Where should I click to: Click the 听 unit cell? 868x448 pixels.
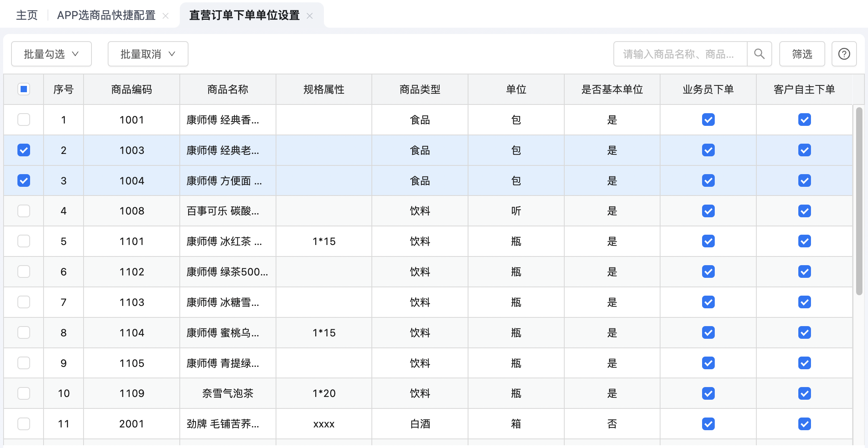click(x=516, y=211)
